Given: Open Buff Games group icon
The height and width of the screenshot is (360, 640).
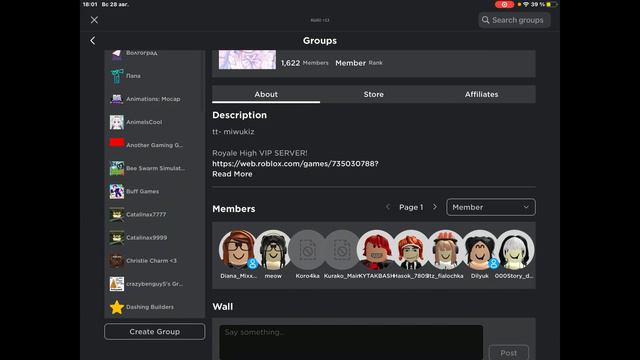Looking at the screenshot, I should pos(117,191).
